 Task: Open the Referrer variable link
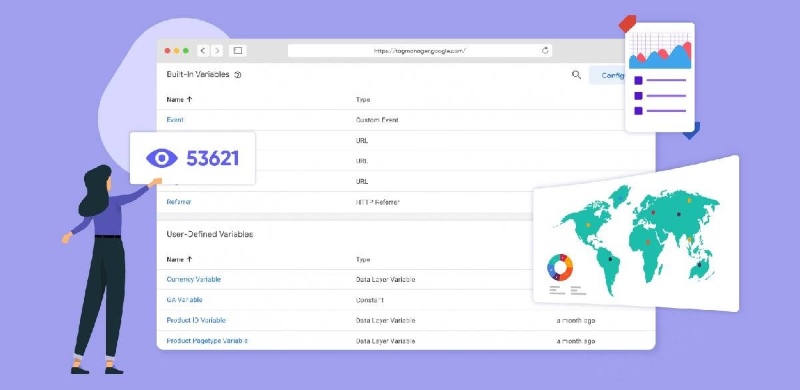[x=179, y=202]
